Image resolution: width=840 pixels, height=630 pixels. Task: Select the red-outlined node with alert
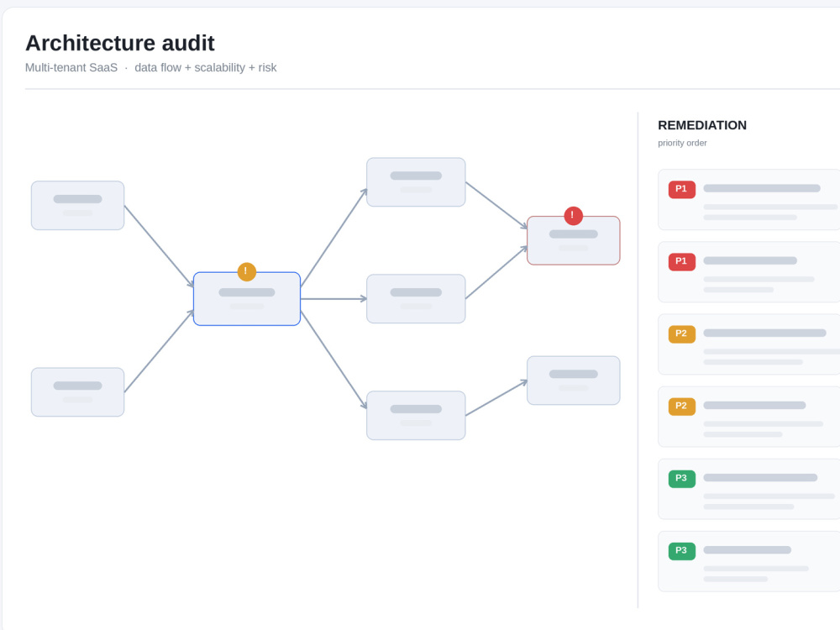tap(573, 240)
